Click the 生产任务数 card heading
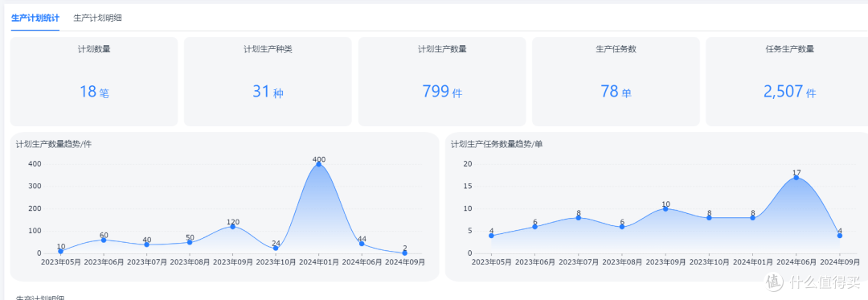This screenshot has width=868, height=300. 616,49
